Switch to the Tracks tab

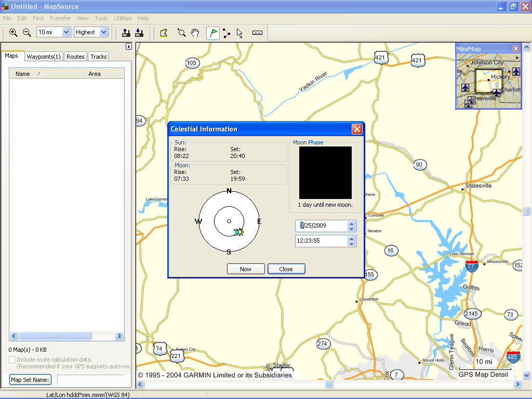(98, 57)
